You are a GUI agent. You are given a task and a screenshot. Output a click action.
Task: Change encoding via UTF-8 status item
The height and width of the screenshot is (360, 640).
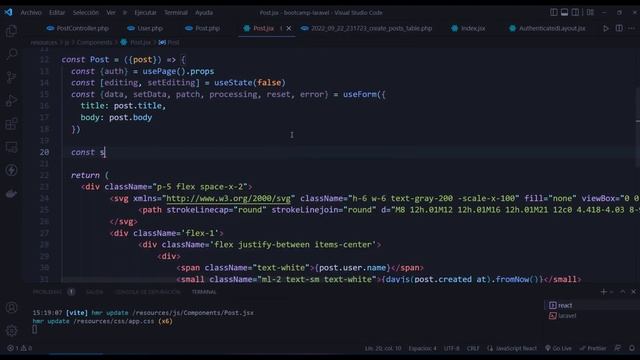click(x=451, y=348)
